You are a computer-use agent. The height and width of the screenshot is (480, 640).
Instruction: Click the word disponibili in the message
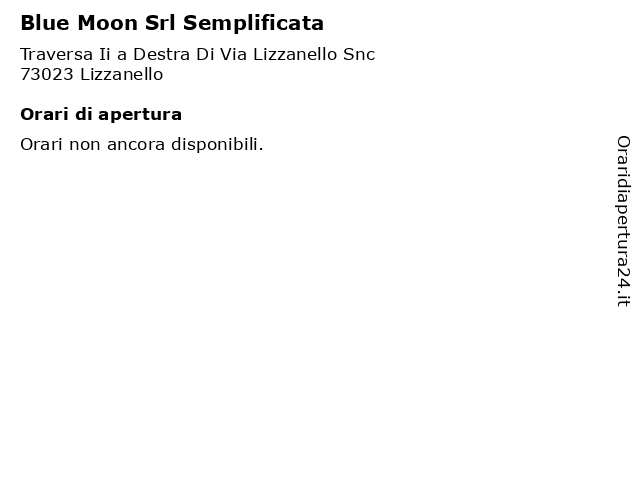pyautogui.click(x=215, y=145)
